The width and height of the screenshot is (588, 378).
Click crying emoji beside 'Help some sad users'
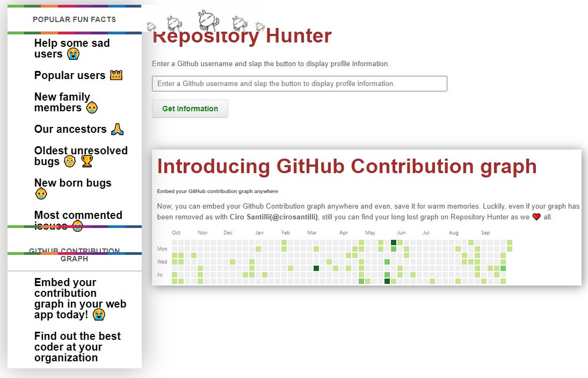point(74,54)
